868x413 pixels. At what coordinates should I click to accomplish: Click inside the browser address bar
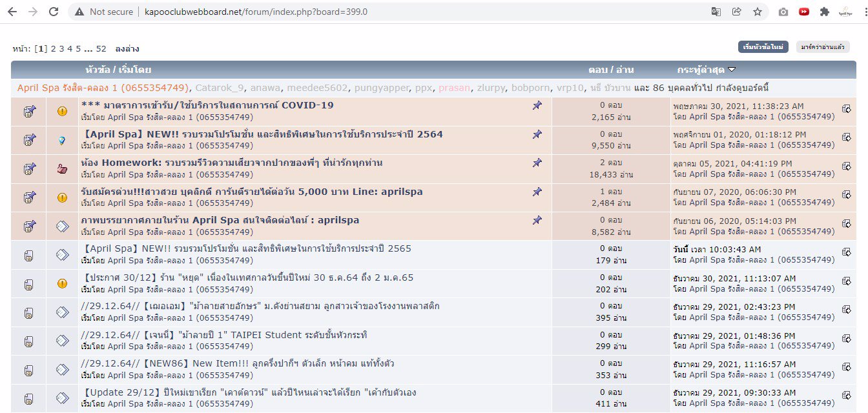258,11
